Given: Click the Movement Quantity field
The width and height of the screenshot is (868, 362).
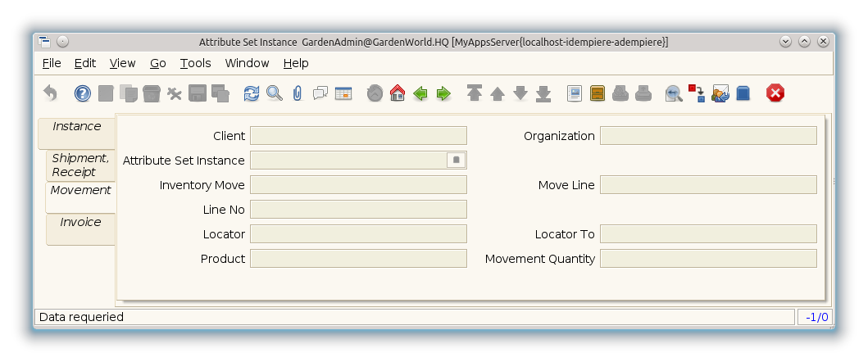Looking at the screenshot, I should point(708,259).
